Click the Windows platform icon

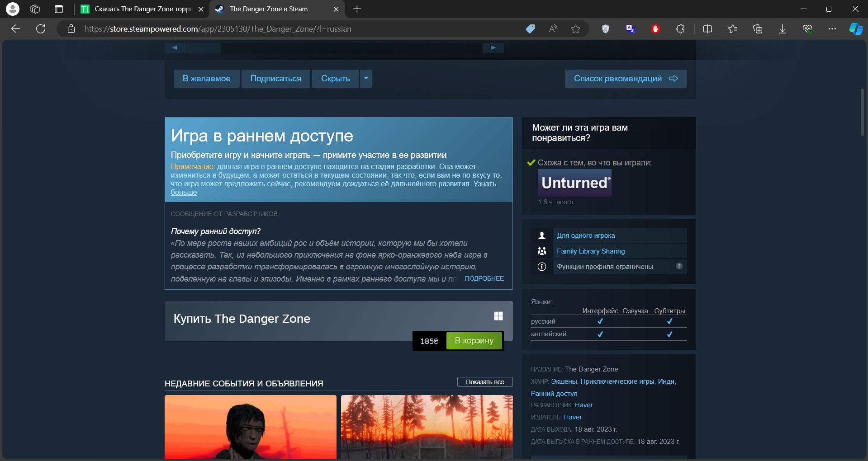(498, 316)
